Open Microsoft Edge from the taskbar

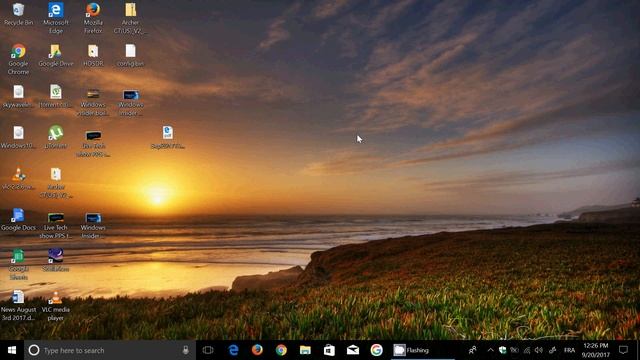(233, 350)
